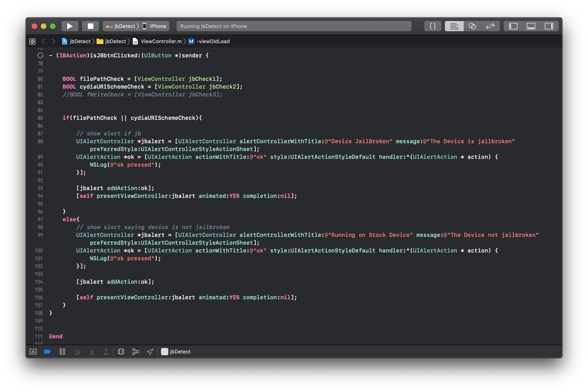Click '// show alert if jb' comment

(x=109, y=134)
